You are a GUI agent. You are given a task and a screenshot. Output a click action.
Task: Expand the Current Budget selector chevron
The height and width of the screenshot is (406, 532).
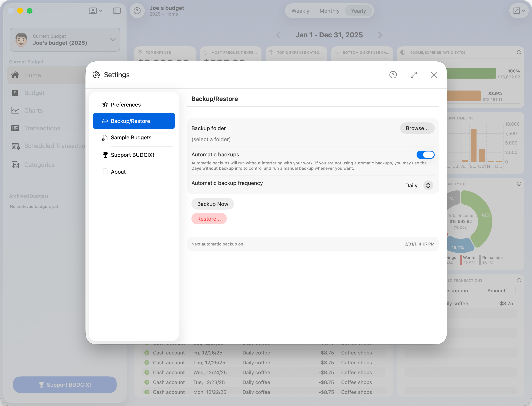113,39
